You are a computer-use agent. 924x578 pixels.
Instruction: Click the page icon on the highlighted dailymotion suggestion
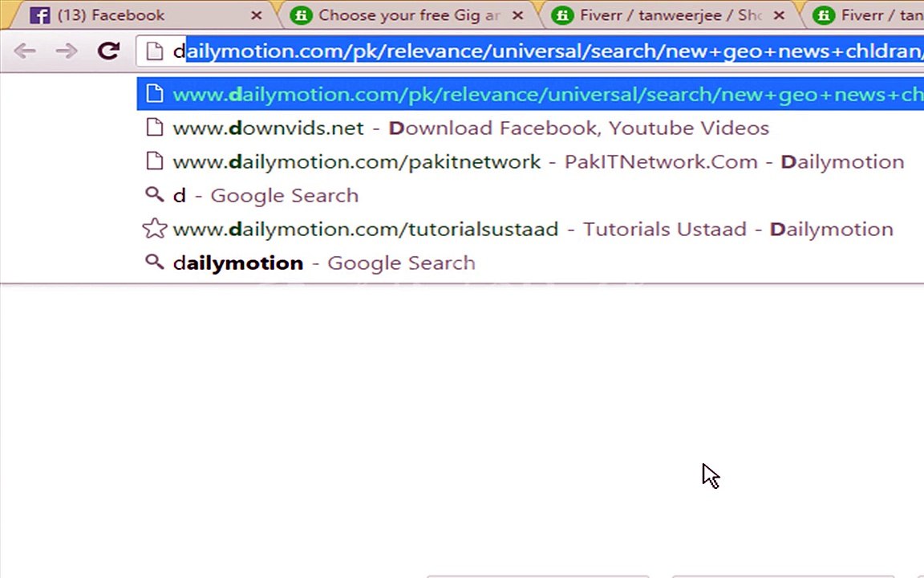coord(154,93)
